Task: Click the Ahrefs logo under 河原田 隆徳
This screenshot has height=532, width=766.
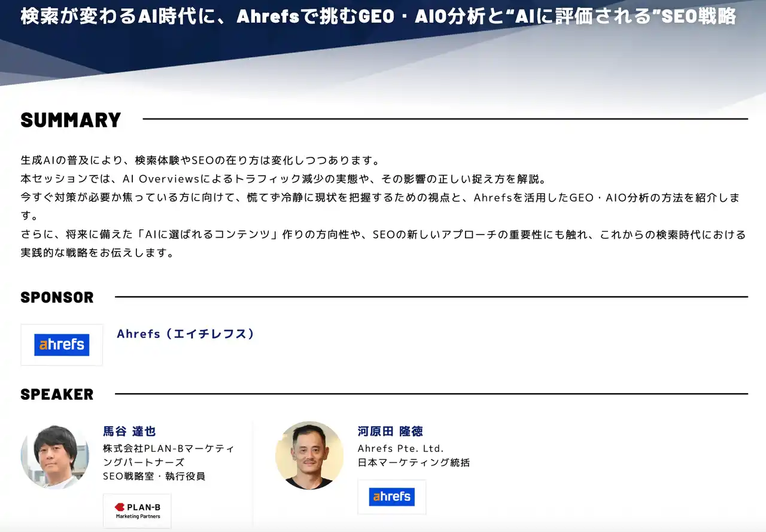Action: (391, 497)
